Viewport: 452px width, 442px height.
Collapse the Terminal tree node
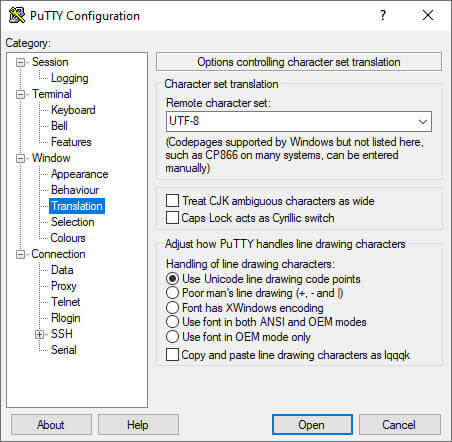pos(21,94)
